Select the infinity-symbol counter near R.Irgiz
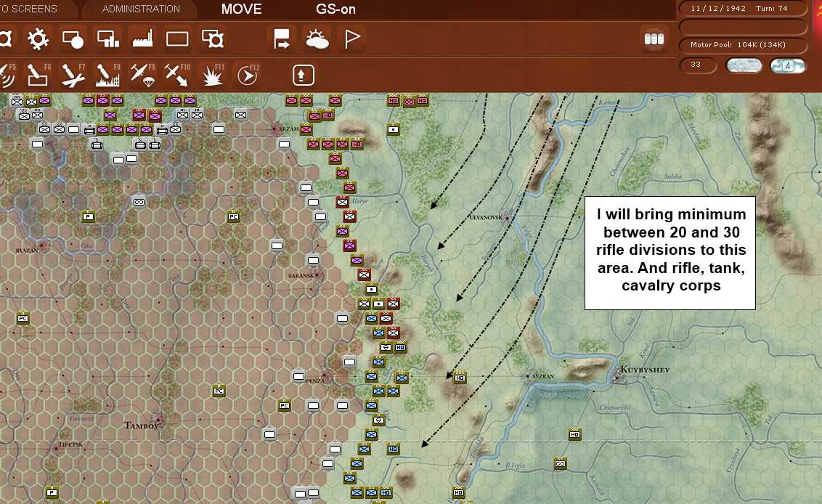822x504 pixels. click(560, 463)
